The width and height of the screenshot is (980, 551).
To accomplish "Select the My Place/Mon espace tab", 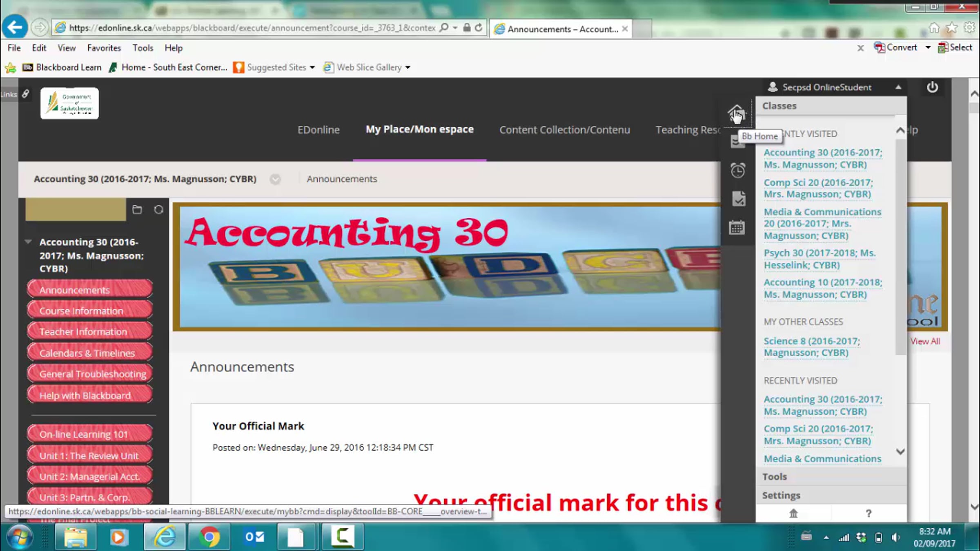I will tap(420, 129).
